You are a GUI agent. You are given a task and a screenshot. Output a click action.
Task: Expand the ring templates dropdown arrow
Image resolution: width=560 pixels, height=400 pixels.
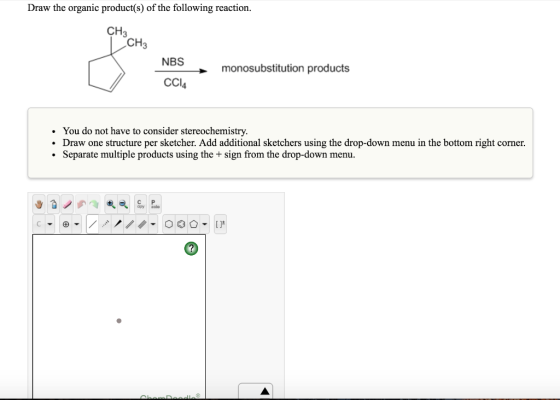(205, 224)
